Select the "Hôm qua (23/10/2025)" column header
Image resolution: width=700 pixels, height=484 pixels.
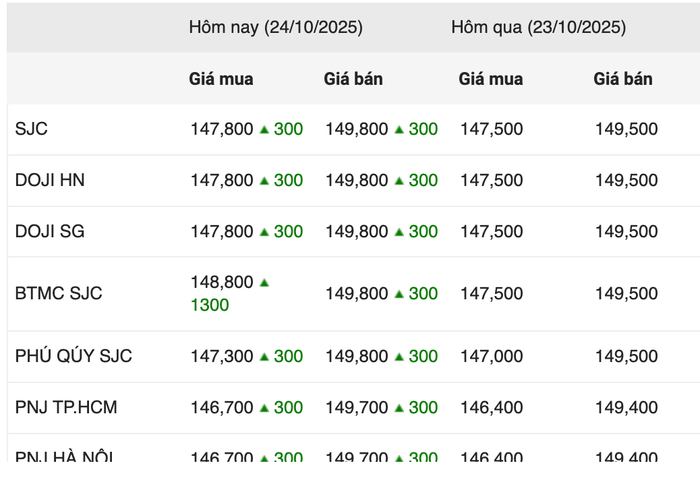538,27
